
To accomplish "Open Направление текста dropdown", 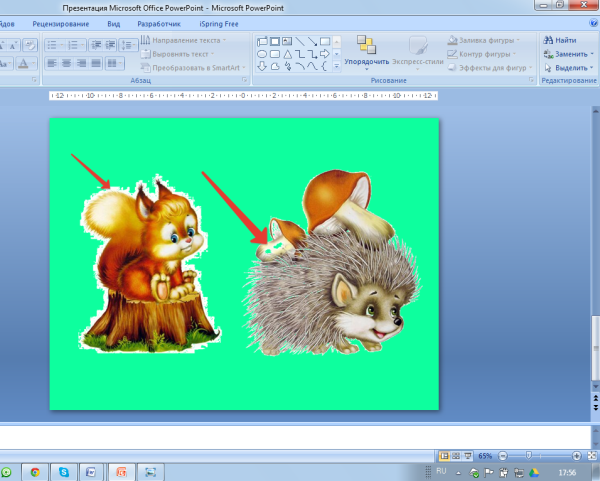I will [186, 40].
